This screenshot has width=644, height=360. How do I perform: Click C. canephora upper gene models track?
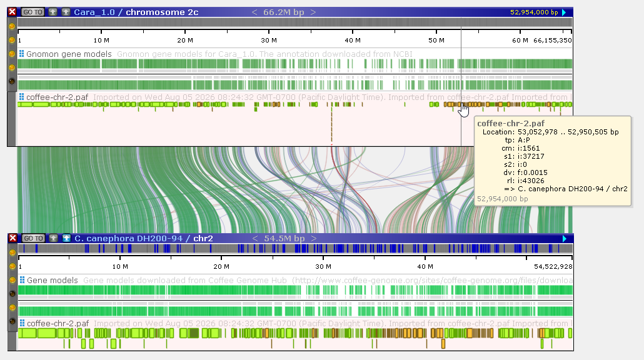[x=295, y=291]
